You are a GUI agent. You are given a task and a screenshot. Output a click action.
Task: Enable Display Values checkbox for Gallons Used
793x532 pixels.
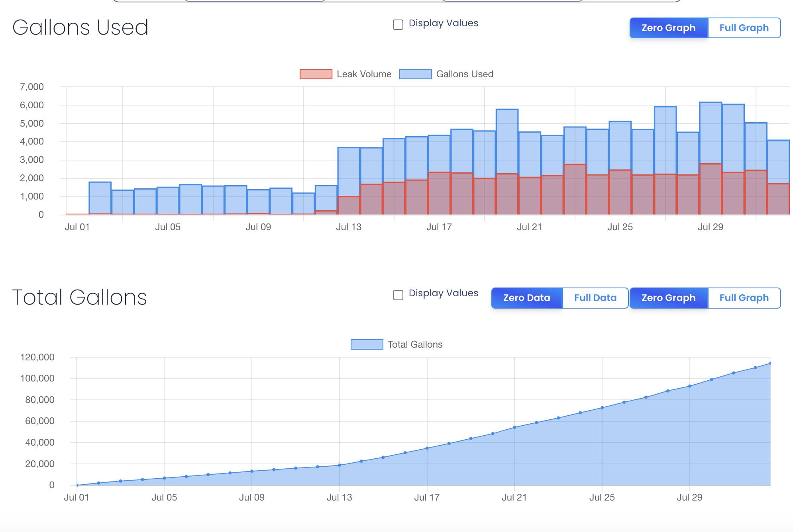pyautogui.click(x=398, y=25)
